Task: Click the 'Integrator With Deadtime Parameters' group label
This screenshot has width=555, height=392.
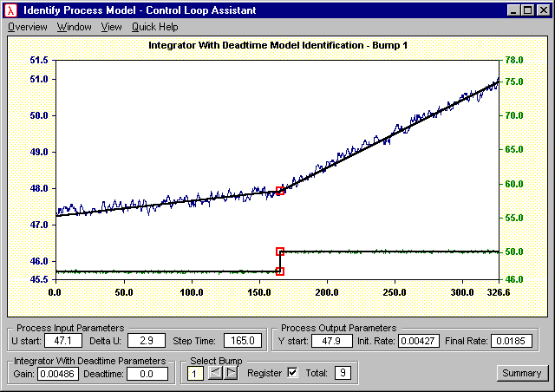Action: [x=90, y=361]
